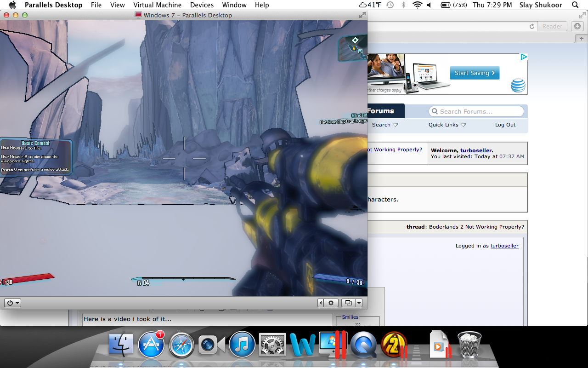Open the volume control in menu bar
Viewport: 588px width, 368px height.
[x=430, y=5]
